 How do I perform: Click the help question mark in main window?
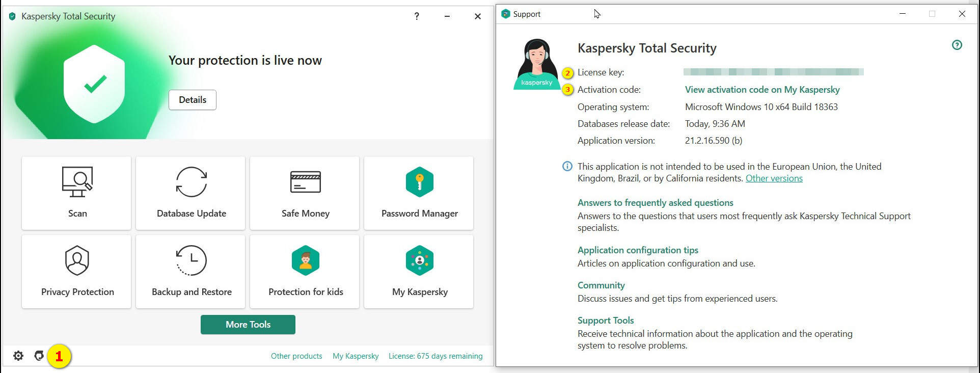pos(417,16)
